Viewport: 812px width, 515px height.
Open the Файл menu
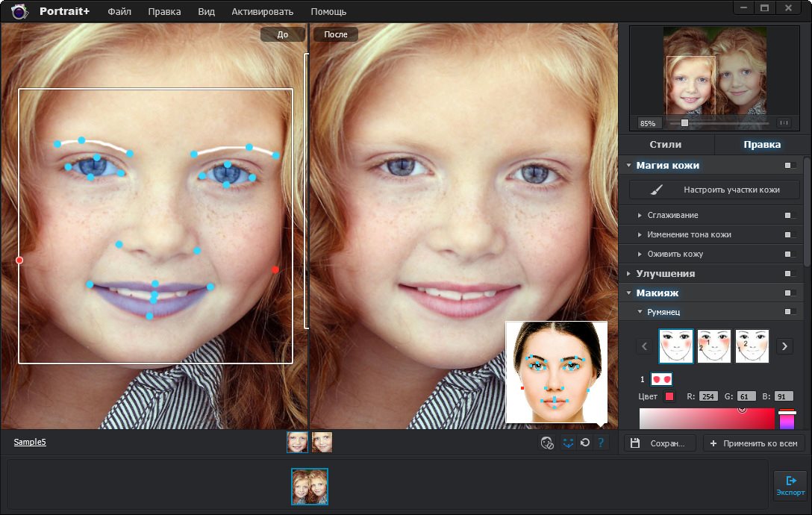pyautogui.click(x=119, y=11)
